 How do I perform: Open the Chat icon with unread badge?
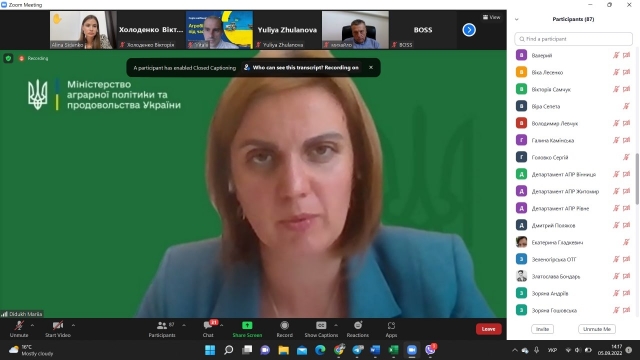[x=208, y=325]
